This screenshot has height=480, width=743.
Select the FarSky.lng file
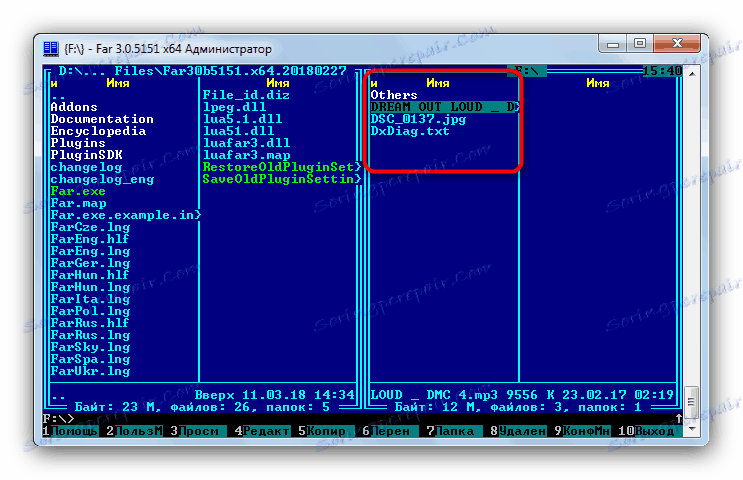[90, 347]
